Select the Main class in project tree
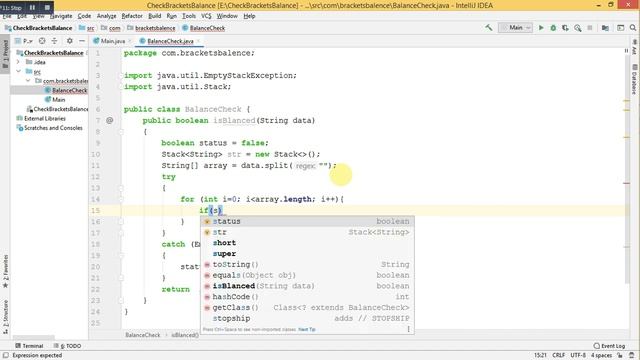640x360 pixels. (x=55, y=100)
